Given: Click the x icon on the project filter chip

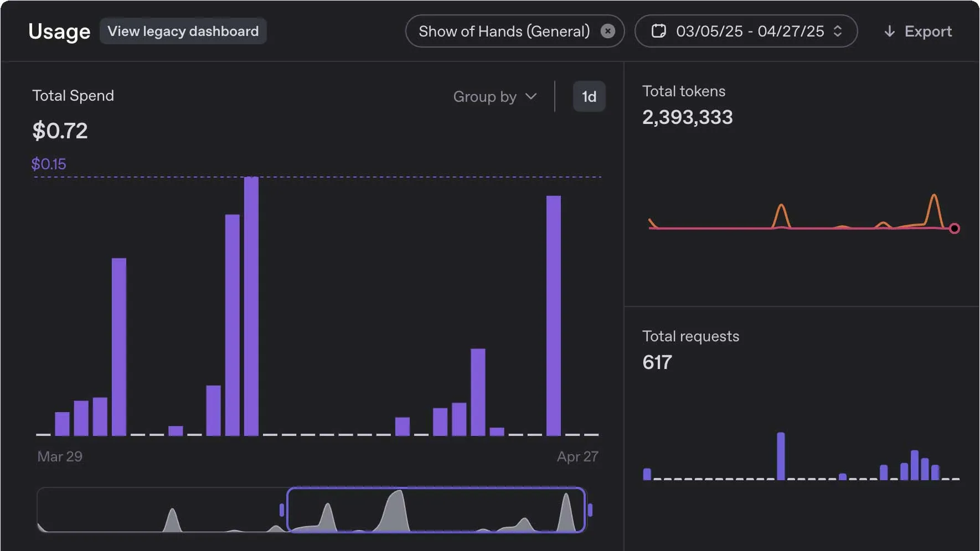Looking at the screenshot, I should point(608,31).
